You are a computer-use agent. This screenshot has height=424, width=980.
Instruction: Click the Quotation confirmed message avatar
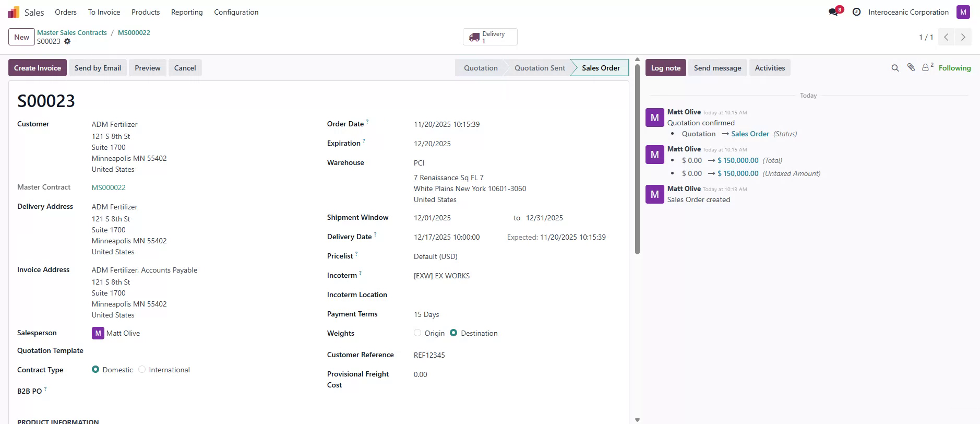click(x=654, y=117)
